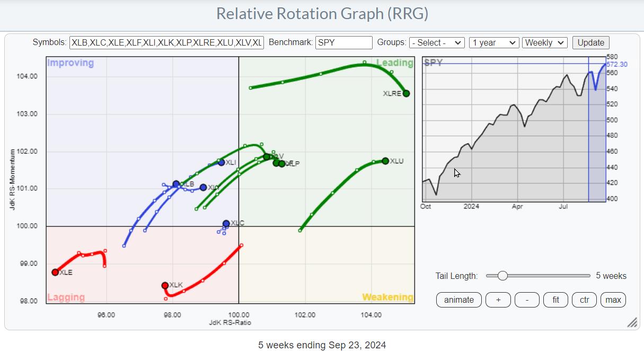Screen dimensions: 644x351
Task: Click the fit button
Action: [x=555, y=300]
